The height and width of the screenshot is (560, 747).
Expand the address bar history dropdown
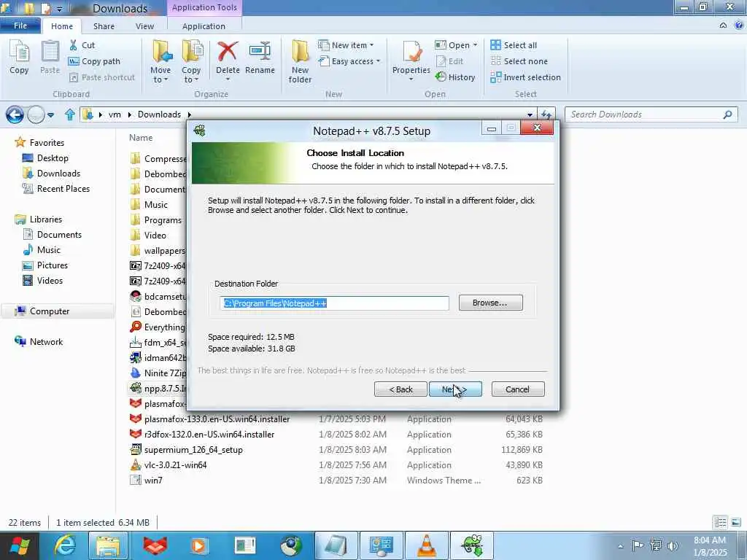click(530, 114)
